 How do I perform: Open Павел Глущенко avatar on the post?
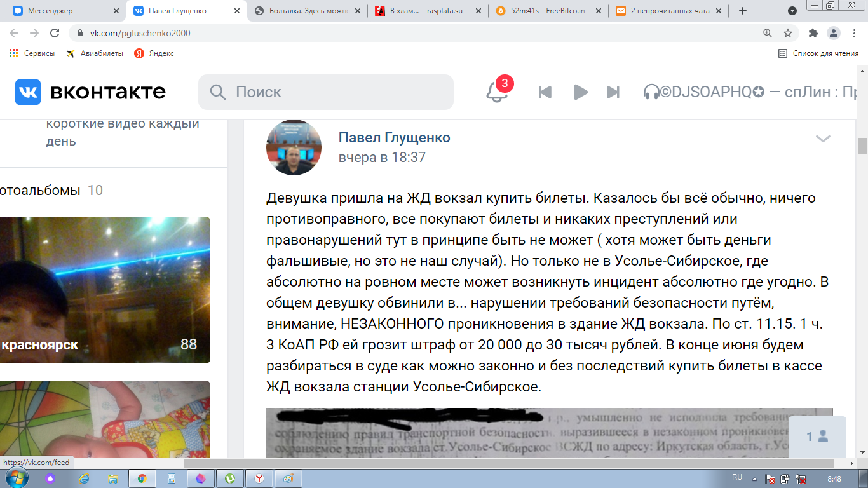pos(294,147)
